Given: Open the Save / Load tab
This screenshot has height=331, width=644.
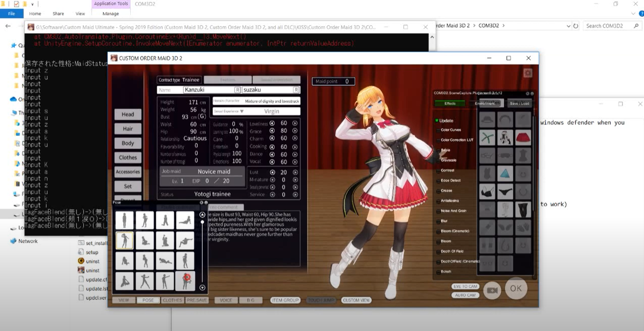Looking at the screenshot, I should (520, 103).
